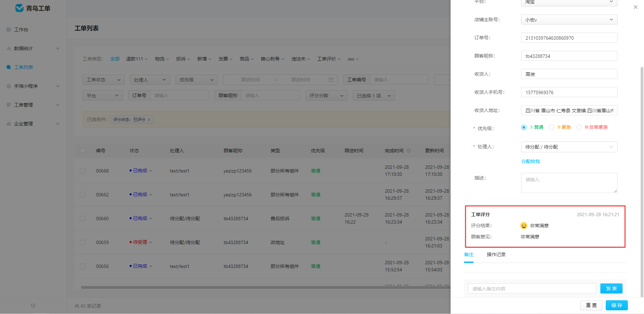Click the 工作台 sidebar icon
This screenshot has width=644, height=314.
click(x=9, y=30)
